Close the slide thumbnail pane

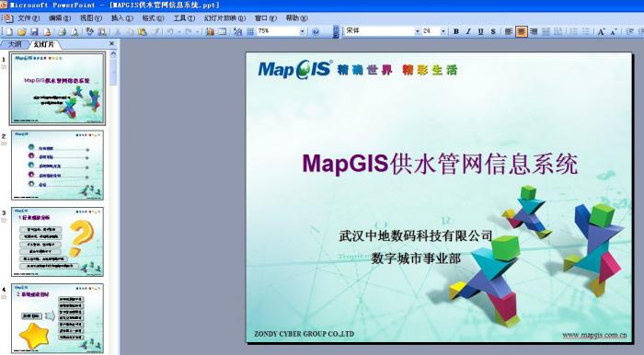(111, 43)
